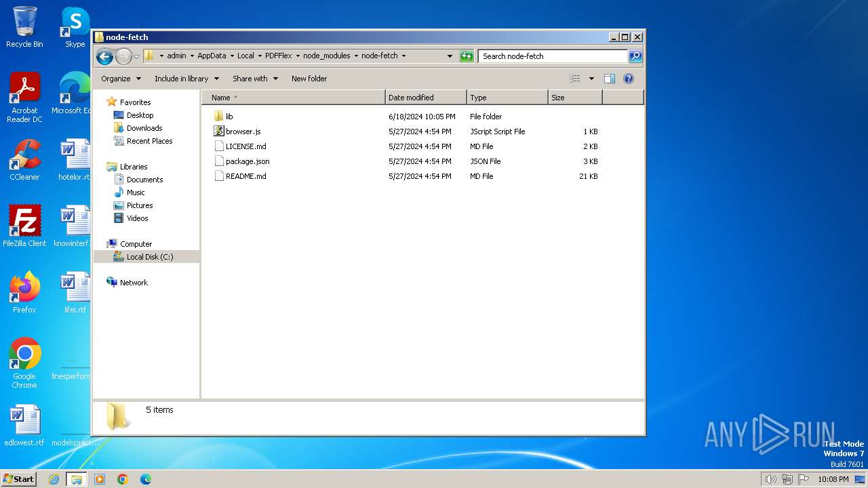Viewport: 868px width, 488px height.
Task: Open the Music library
Action: tap(136, 192)
